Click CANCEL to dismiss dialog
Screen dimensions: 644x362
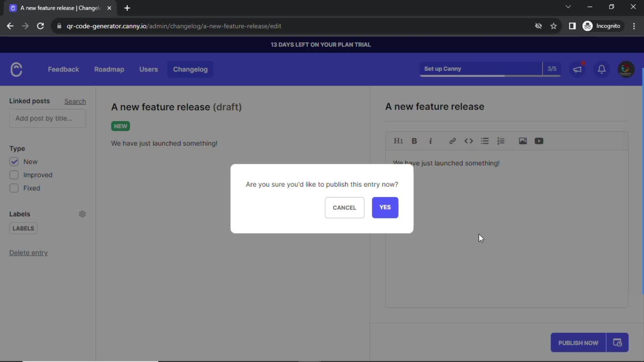344,207
